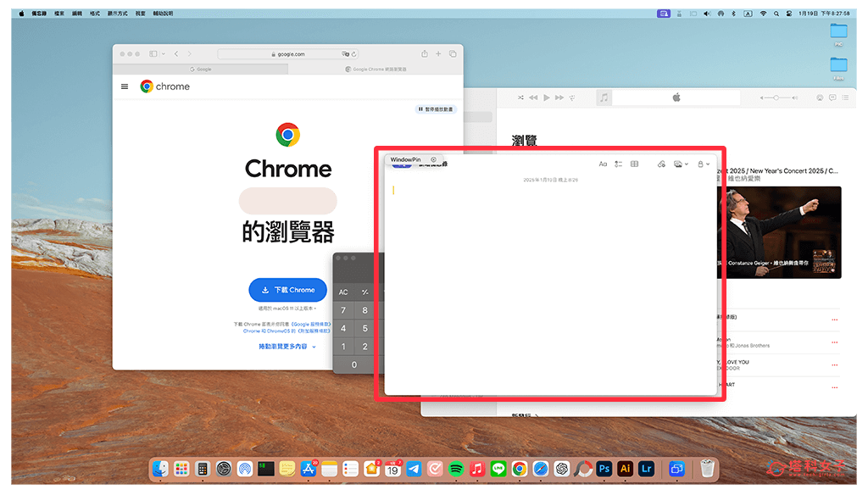Open the 輔助說明 (Help) menu

coord(163,14)
